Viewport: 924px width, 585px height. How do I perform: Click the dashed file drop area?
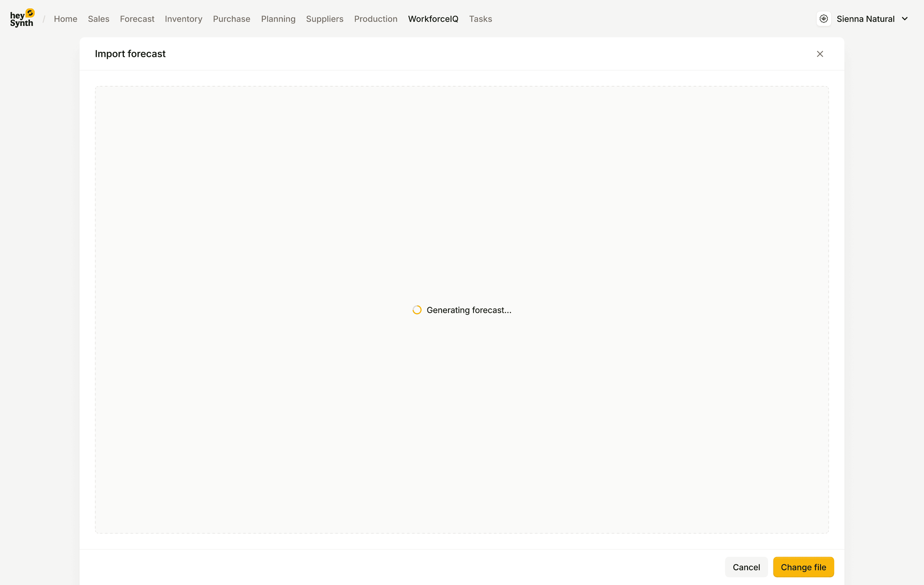(462, 192)
